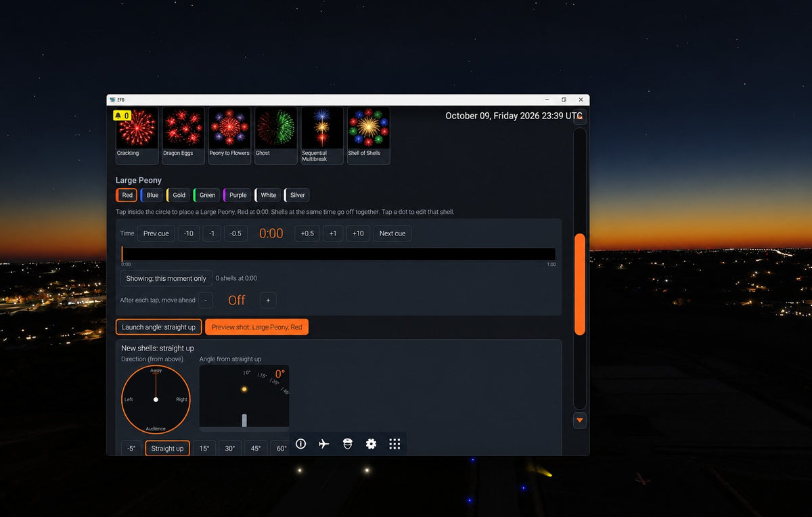This screenshot has width=812, height=517.
Task: Select the 45° angle preset
Action: coord(256,448)
